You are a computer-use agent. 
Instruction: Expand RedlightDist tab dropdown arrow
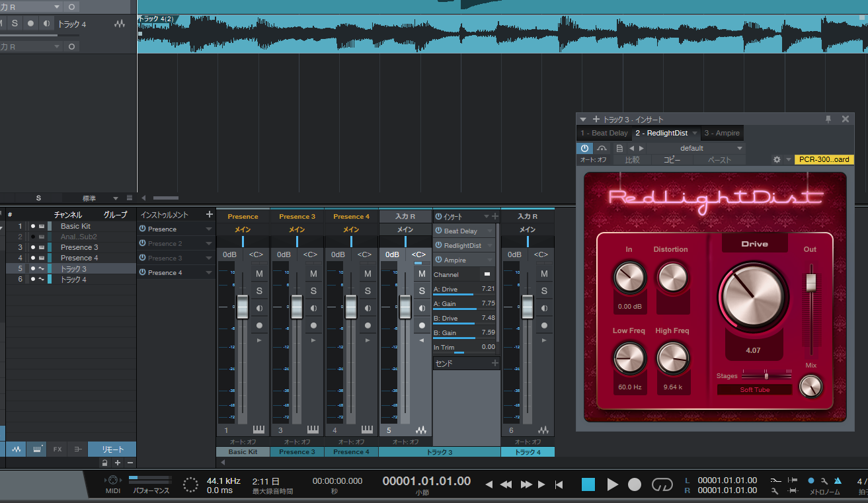[695, 134]
